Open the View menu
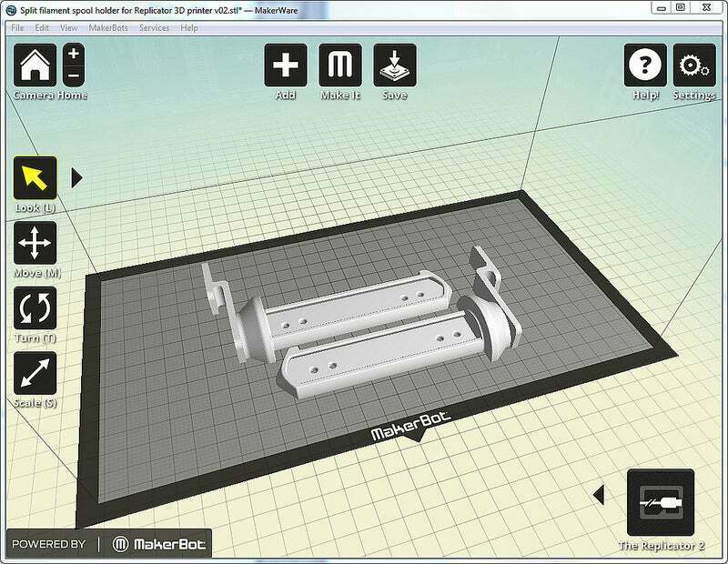 pos(69,28)
